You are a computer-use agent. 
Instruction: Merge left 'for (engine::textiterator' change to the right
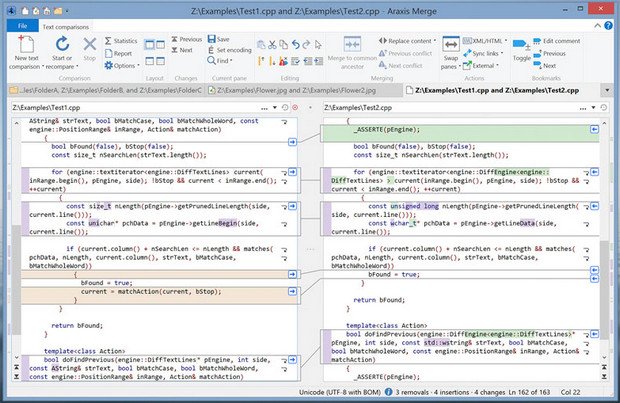[x=292, y=172]
